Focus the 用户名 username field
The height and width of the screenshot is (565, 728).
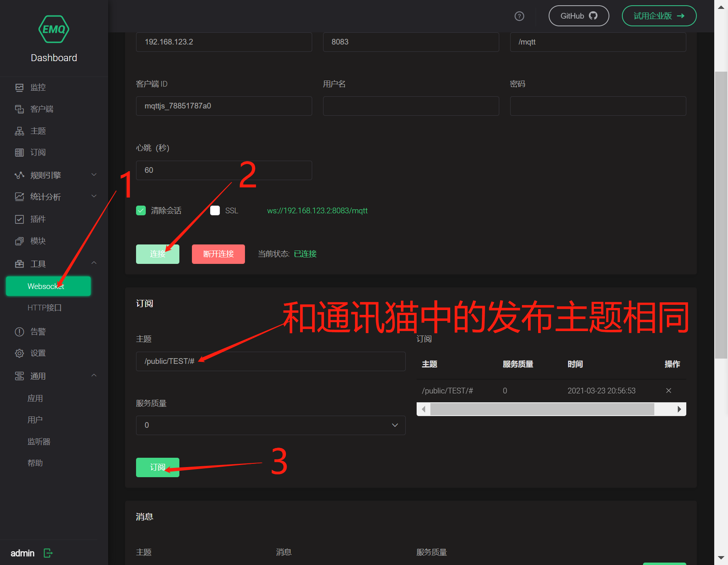pos(411,106)
